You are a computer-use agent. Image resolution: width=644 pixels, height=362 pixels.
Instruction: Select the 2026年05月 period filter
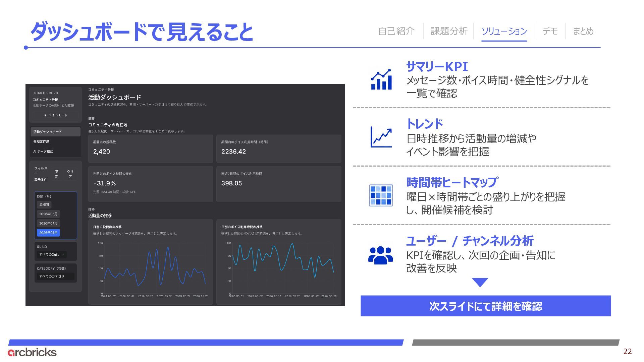click(48, 233)
